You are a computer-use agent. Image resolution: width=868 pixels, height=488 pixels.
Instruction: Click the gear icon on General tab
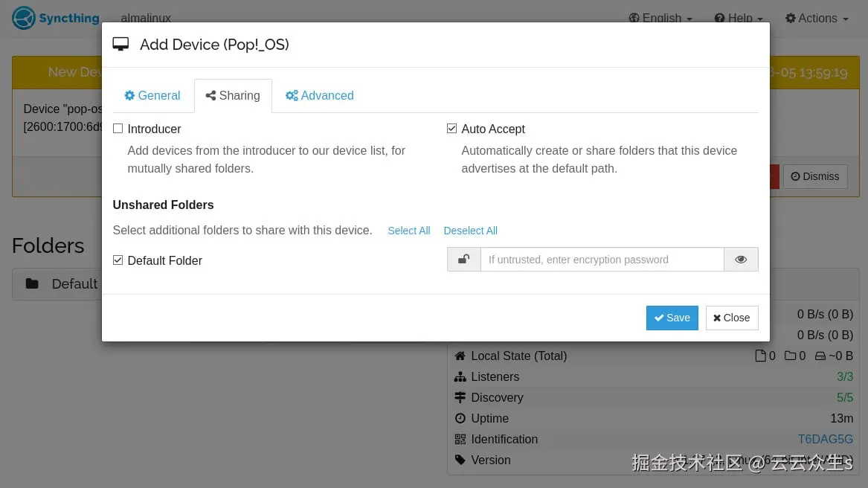[x=129, y=96]
